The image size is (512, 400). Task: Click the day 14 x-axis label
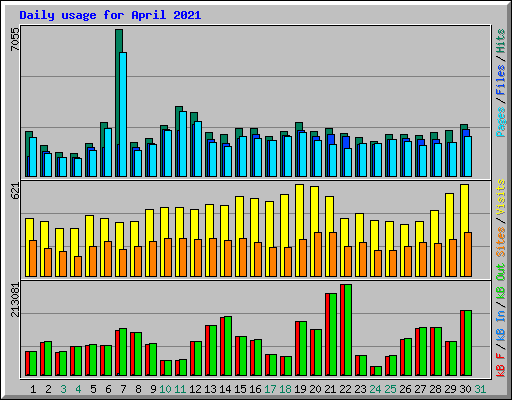[225, 389]
